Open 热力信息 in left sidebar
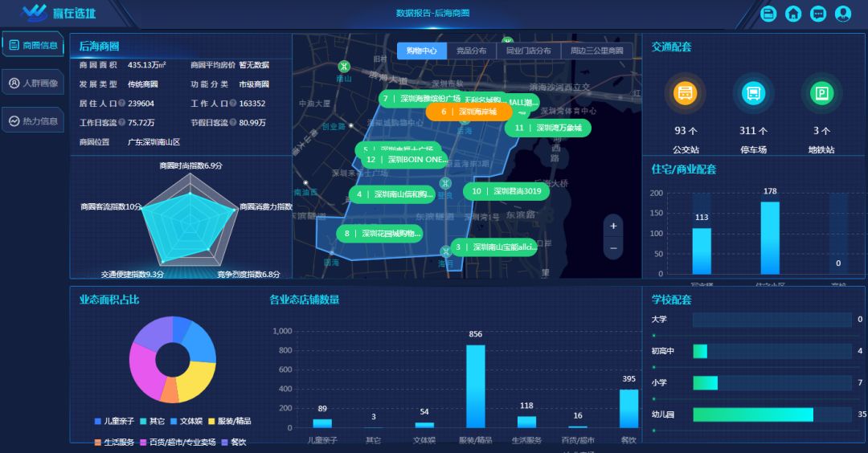Image resolution: width=868 pixels, height=453 pixels. 33,120
